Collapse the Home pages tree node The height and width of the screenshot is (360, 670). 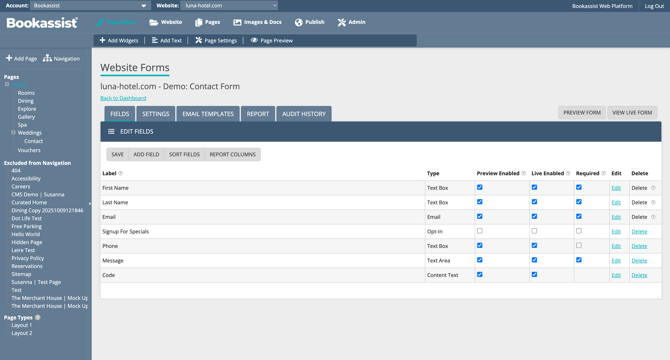(7, 85)
